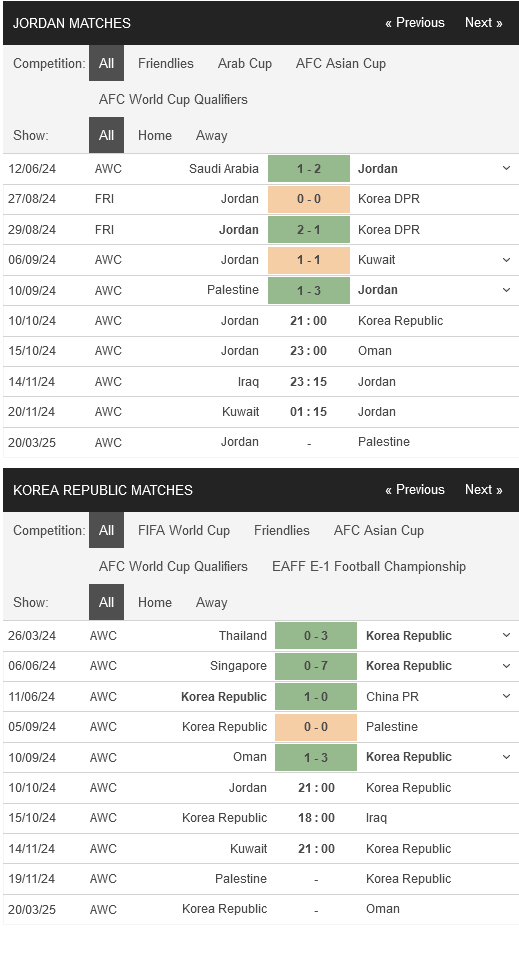Image resolution: width=519 pixels, height=953 pixels.
Task: Show only Korea Republic Away matches
Action: click(x=211, y=602)
